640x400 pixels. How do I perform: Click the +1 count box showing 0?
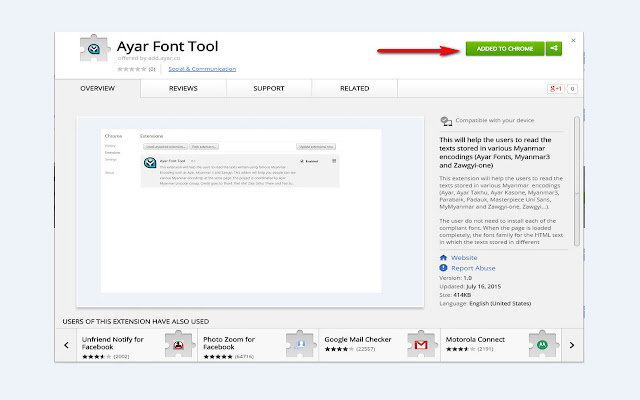572,89
